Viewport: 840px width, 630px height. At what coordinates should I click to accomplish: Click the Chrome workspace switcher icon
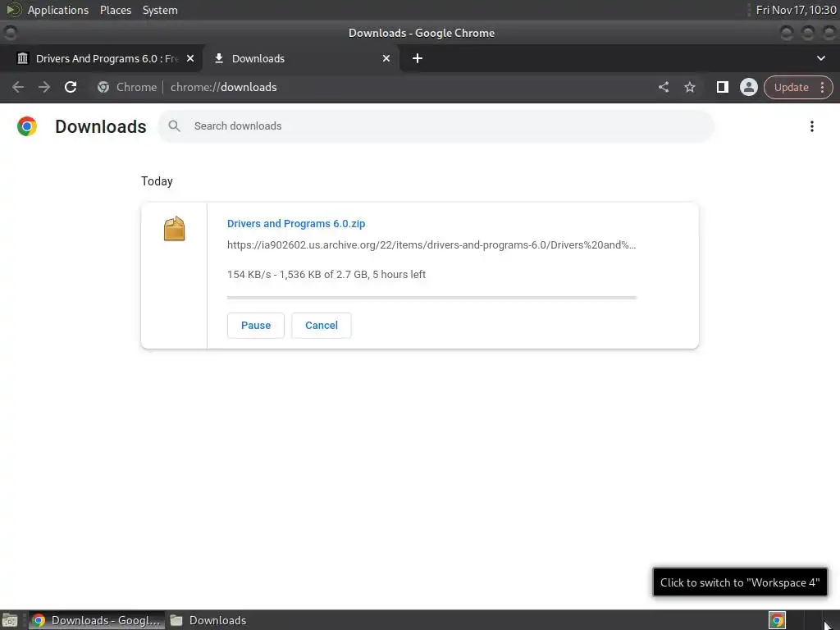click(777, 620)
